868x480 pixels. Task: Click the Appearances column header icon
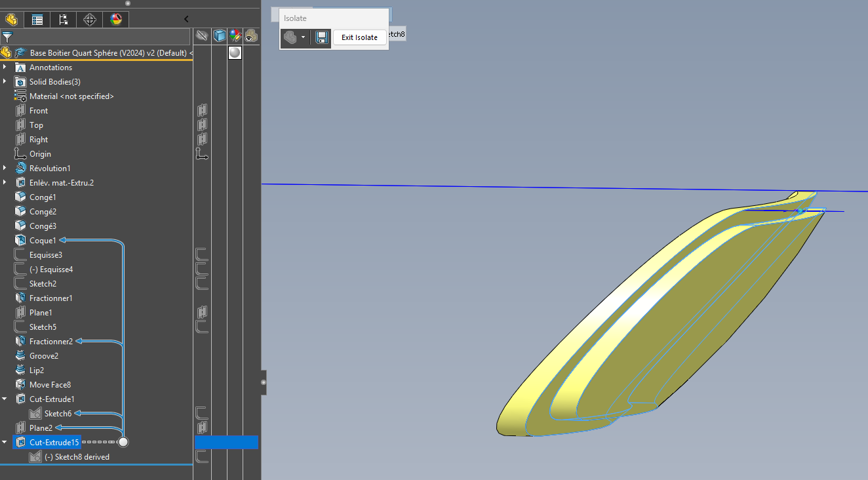tap(235, 37)
